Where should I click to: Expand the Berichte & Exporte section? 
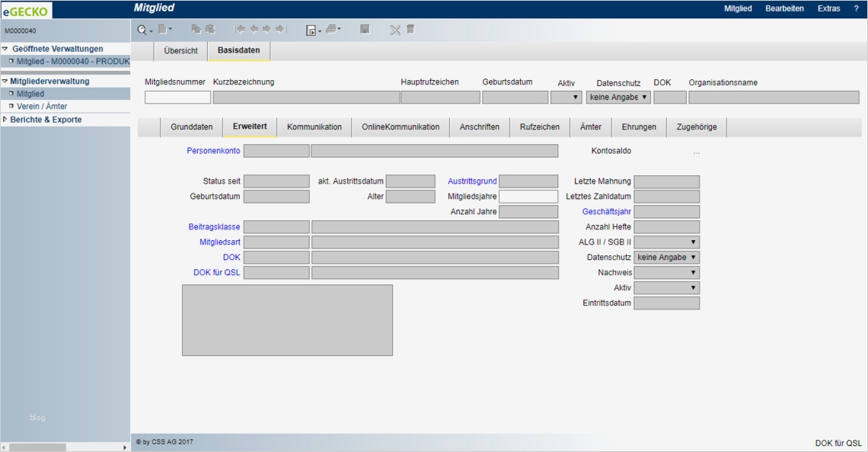point(46,120)
